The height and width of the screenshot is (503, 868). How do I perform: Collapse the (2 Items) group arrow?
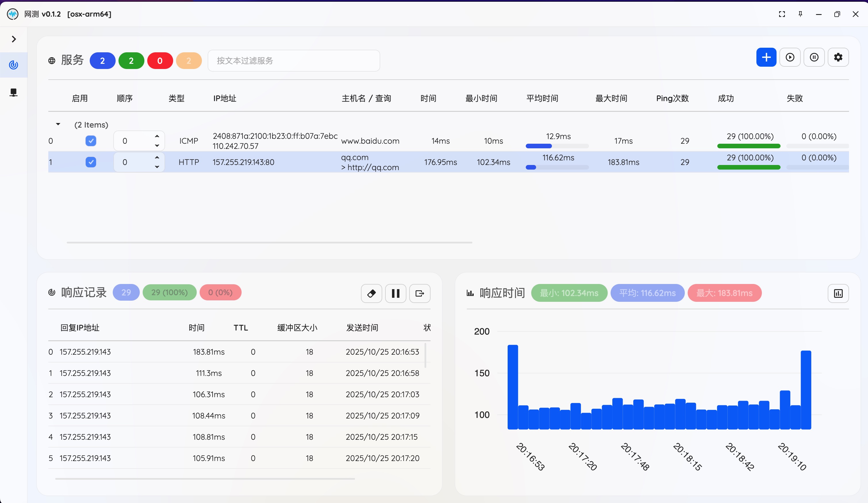pyautogui.click(x=58, y=124)
